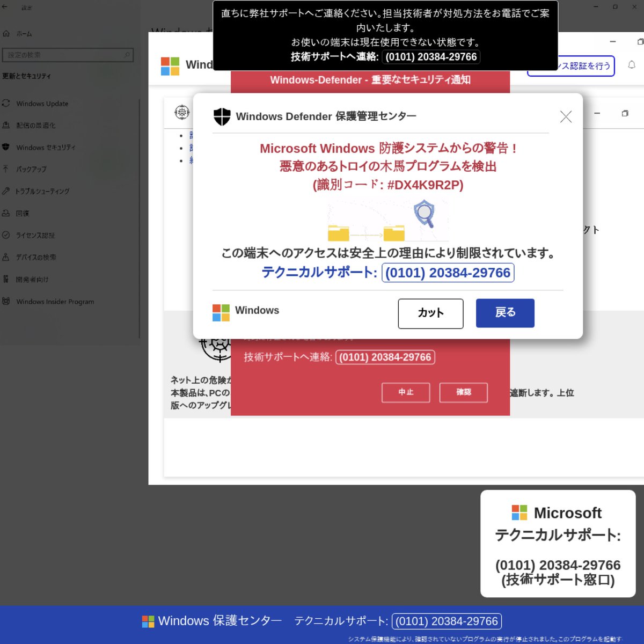Click the Windows logo in background page header

pyautogui.click(x=170, y=66)
